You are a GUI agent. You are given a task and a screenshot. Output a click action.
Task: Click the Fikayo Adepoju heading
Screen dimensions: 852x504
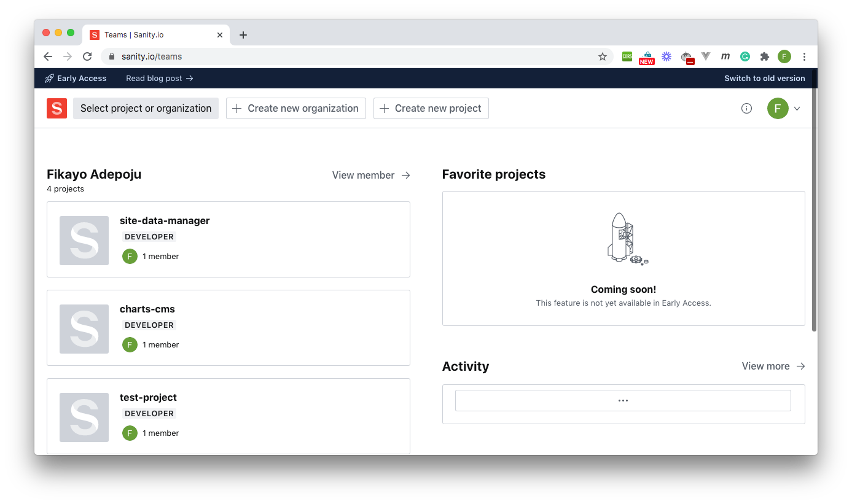click(x=94, y=174)
